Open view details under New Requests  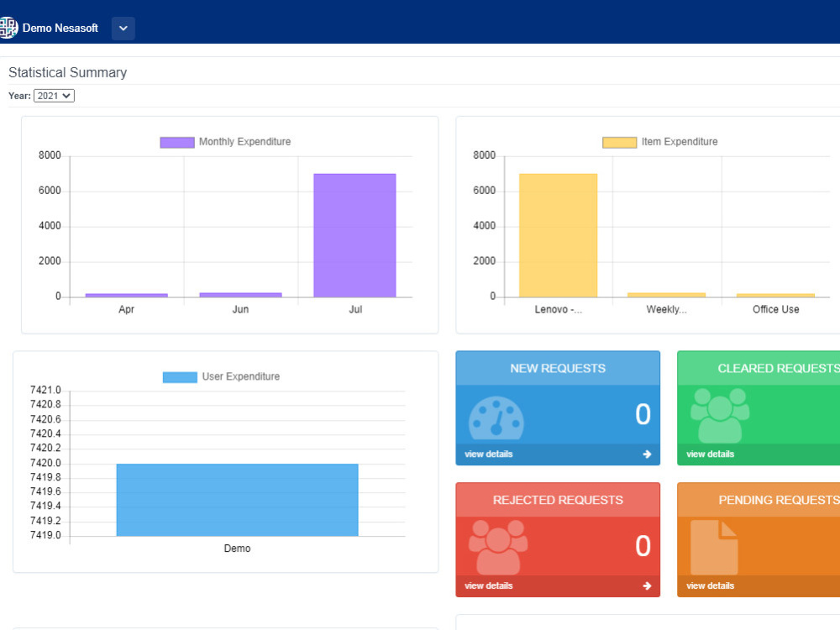coord(489,454)
